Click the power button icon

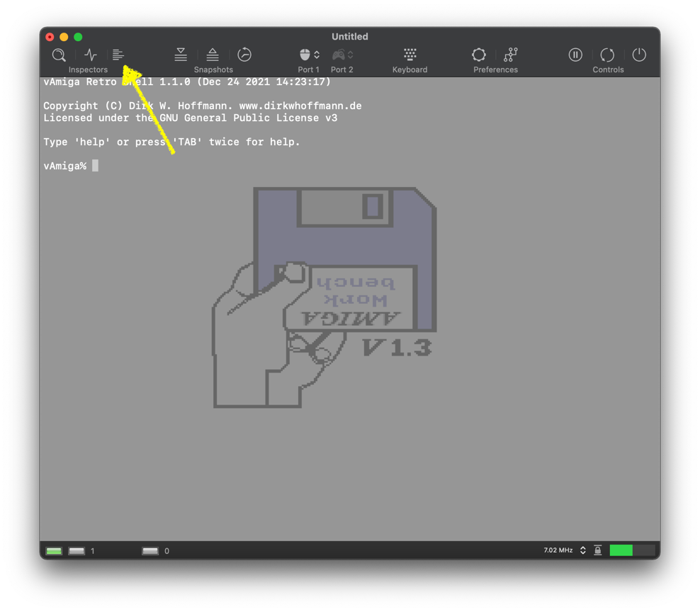tap(639, 55)
